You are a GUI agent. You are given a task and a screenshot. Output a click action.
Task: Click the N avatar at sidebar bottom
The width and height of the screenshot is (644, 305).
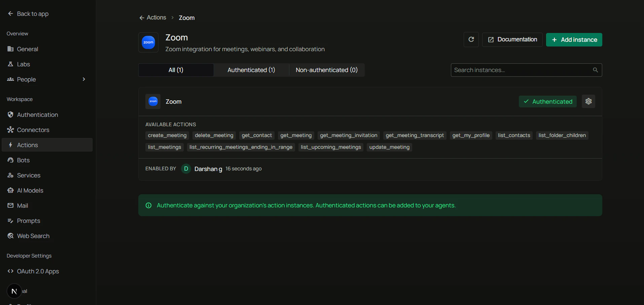coord(14,291)
